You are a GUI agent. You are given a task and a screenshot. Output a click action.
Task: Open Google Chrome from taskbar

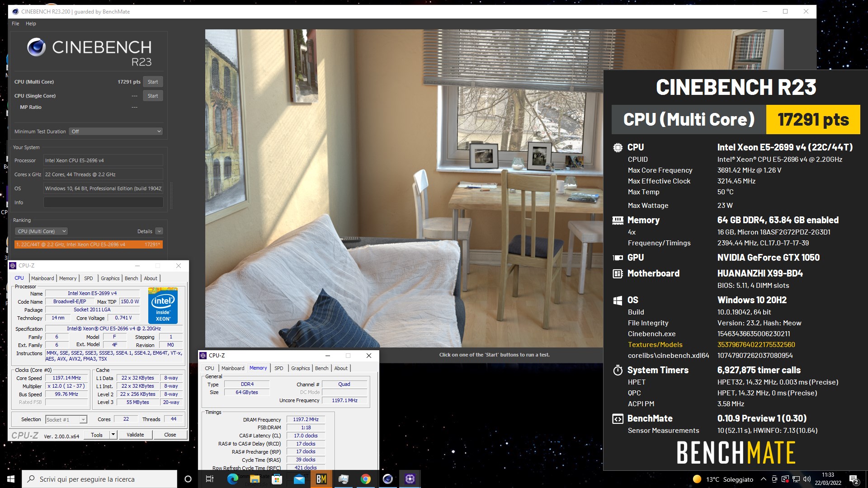[365, 479]
